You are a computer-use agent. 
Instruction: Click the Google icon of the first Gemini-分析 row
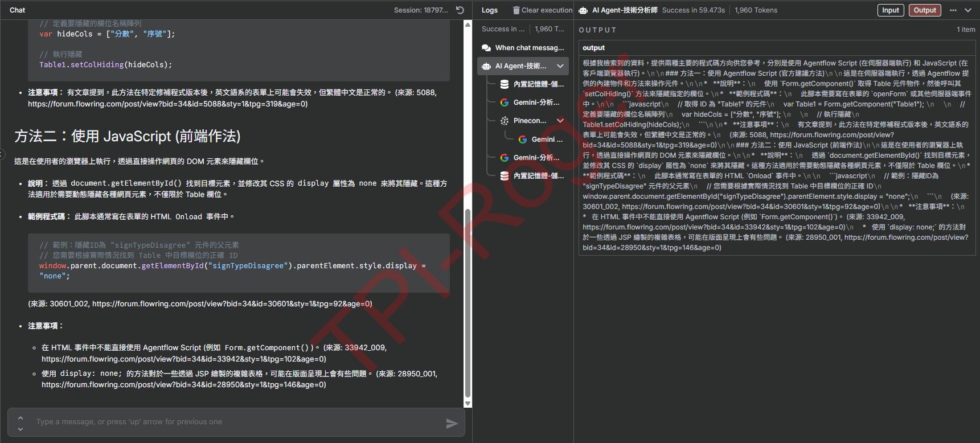[505, 102]
